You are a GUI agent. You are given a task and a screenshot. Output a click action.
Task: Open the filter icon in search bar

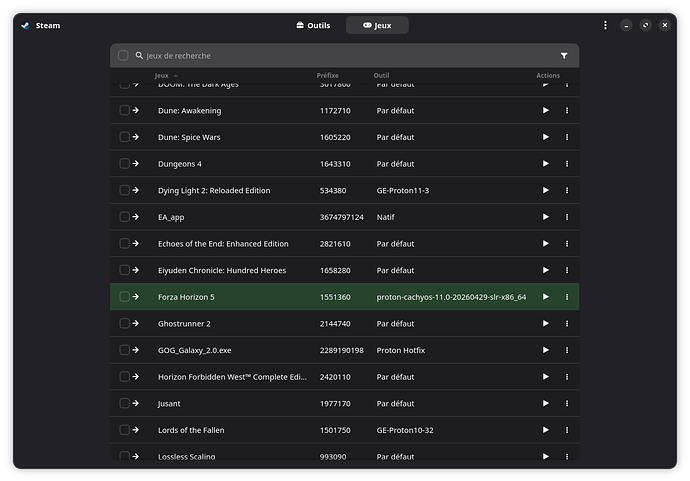click(564, 55)
